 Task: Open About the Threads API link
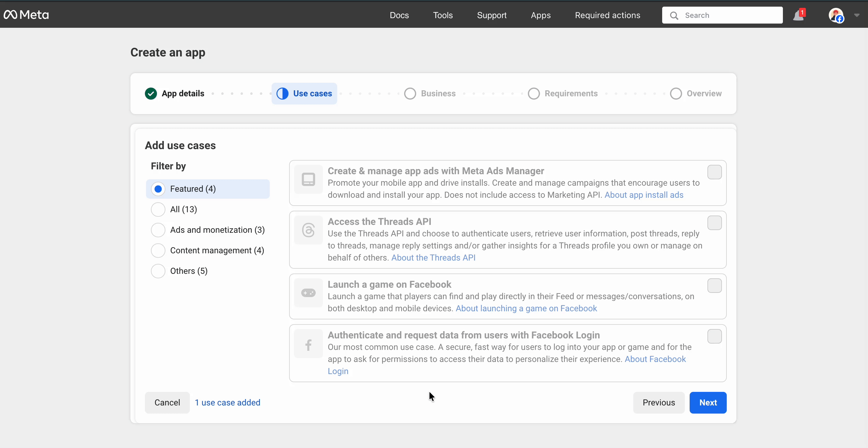point(433,258)
